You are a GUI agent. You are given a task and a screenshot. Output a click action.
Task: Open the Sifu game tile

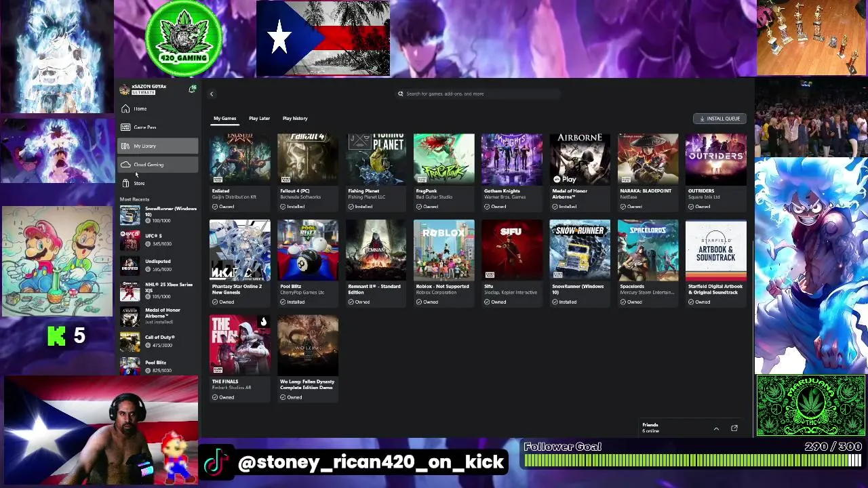tap(511, 263)
